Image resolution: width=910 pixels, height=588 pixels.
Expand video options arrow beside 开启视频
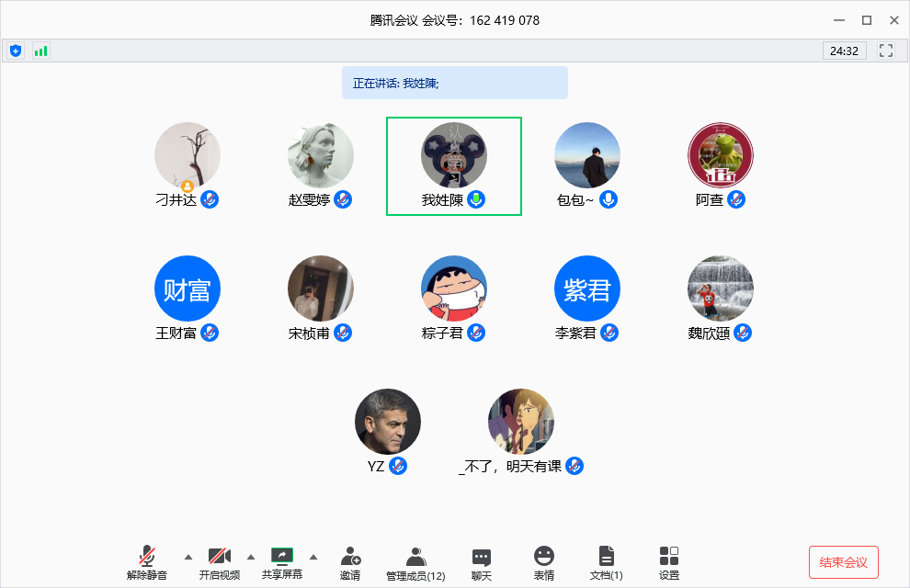pyautogui.click(x=251, y=557)
